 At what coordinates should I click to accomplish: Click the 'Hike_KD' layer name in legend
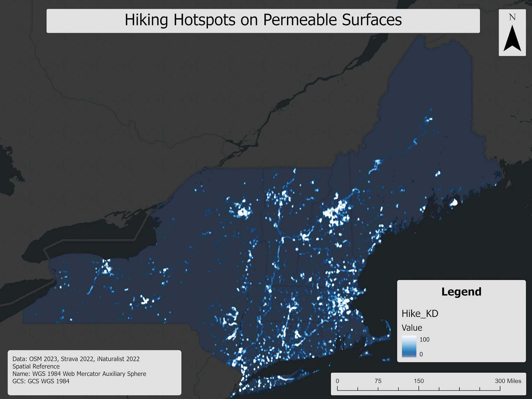[420, 314]
